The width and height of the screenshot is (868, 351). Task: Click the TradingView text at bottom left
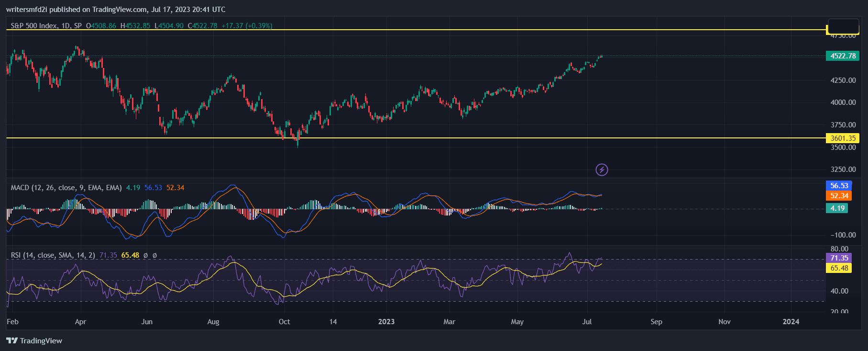pos(41,341)
